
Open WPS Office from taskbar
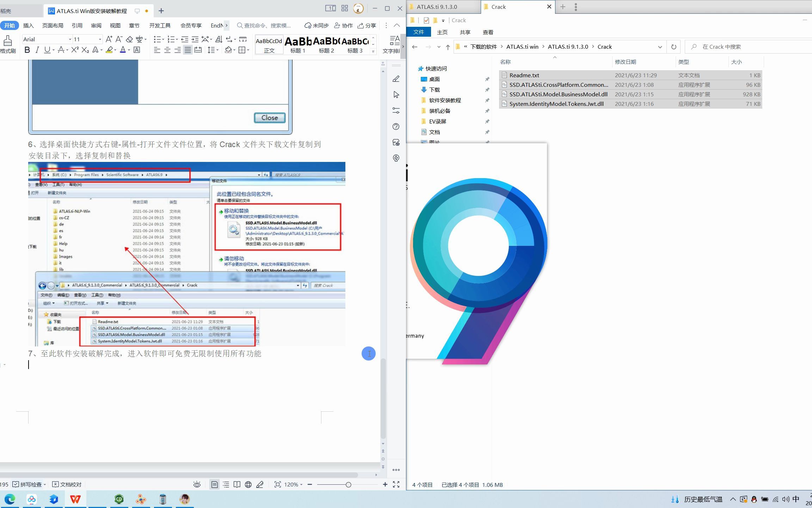tap(75, 499)
